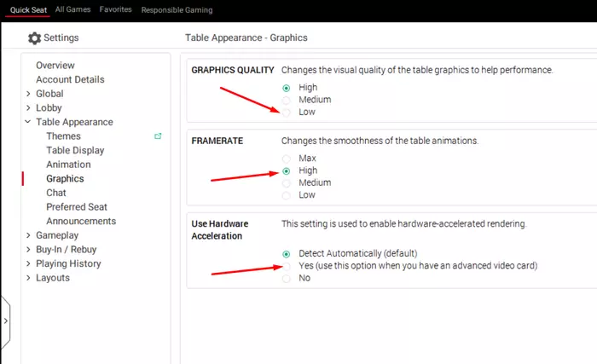Expand the collapsed left side panel handle
Screen dimensions: 597x364
point(5,321)
